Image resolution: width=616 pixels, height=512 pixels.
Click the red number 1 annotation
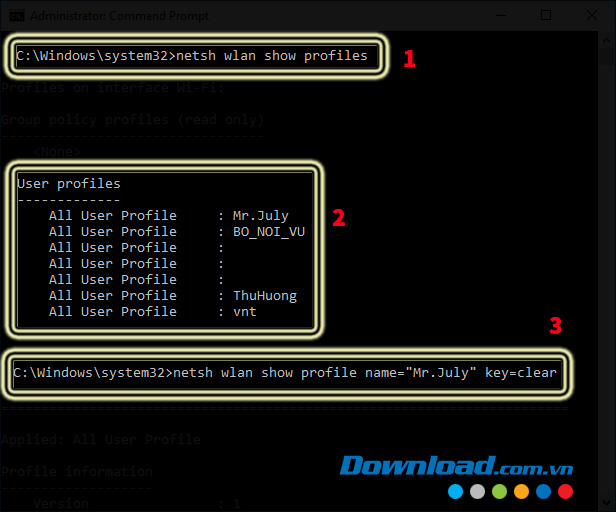click(x=409, y=58)
